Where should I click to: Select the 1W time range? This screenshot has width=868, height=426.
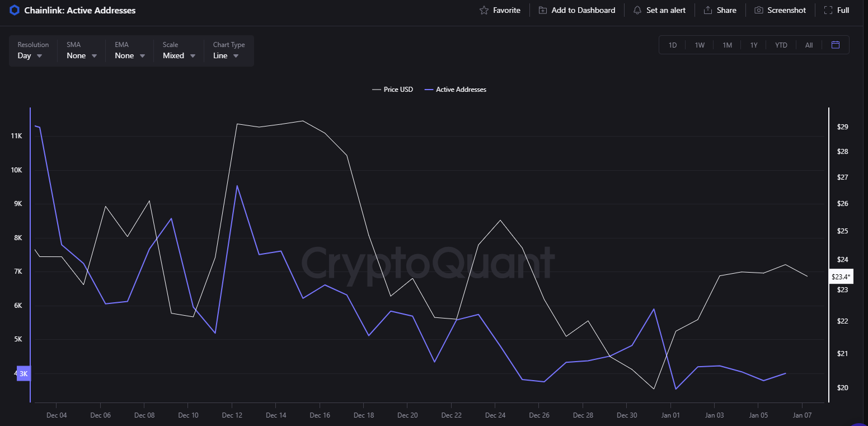[x=700, y=45]
